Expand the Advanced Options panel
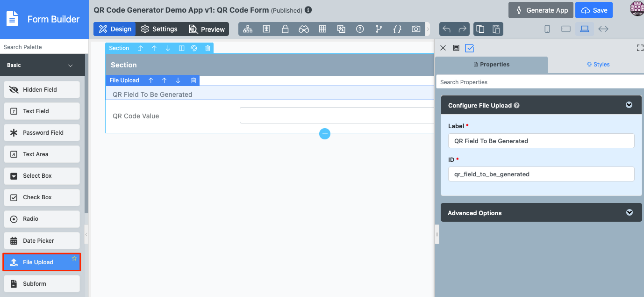 point(629,212)
